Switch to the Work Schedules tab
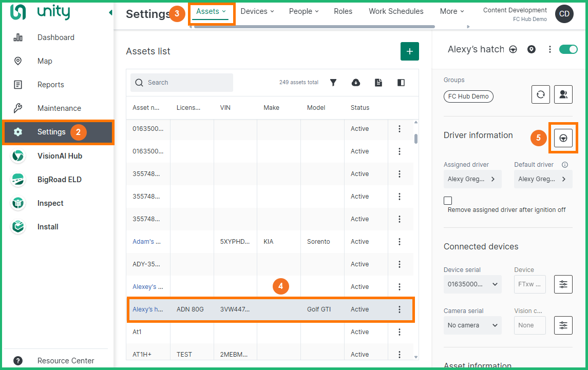 point(396,11)
